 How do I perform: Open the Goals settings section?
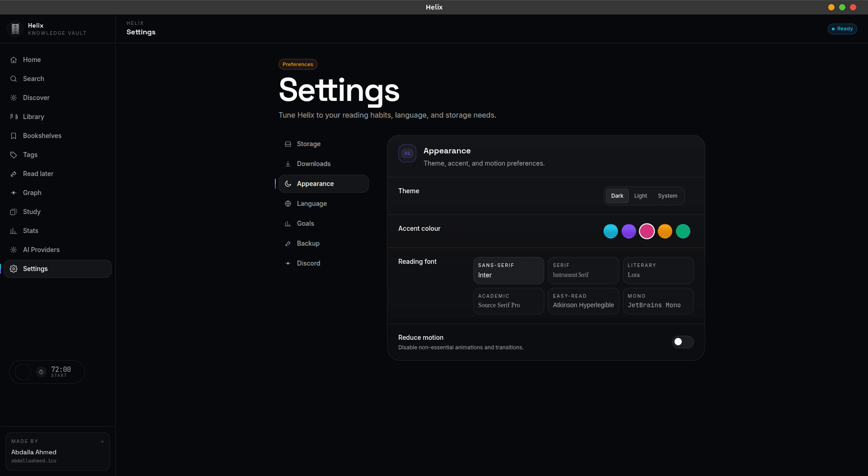coord(324,224)
